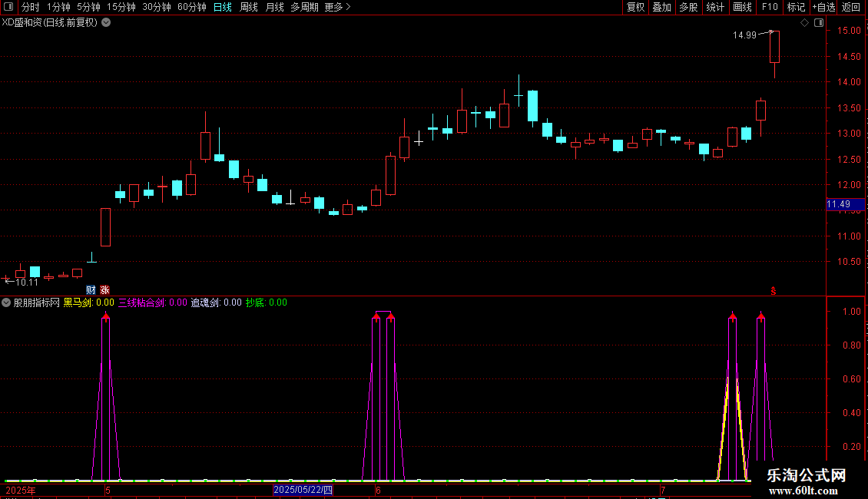Switch to 周线 weekly chart

249,7
